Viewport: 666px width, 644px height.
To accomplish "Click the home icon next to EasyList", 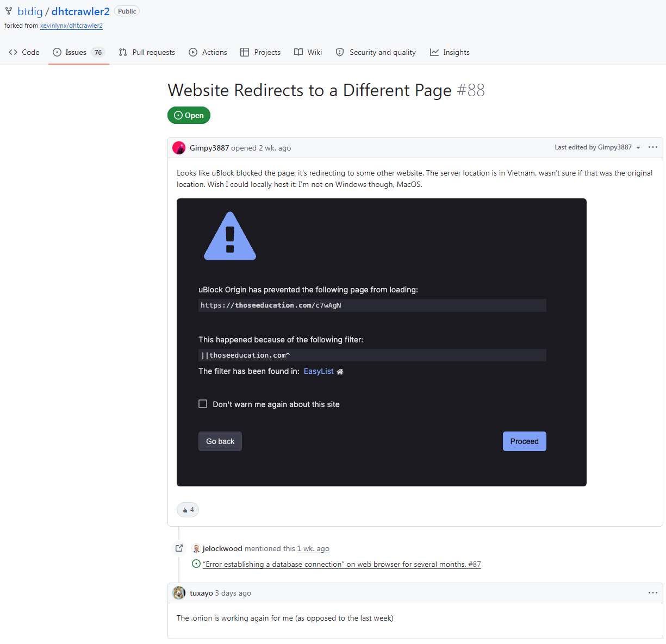I will click(x=340, y=372).
